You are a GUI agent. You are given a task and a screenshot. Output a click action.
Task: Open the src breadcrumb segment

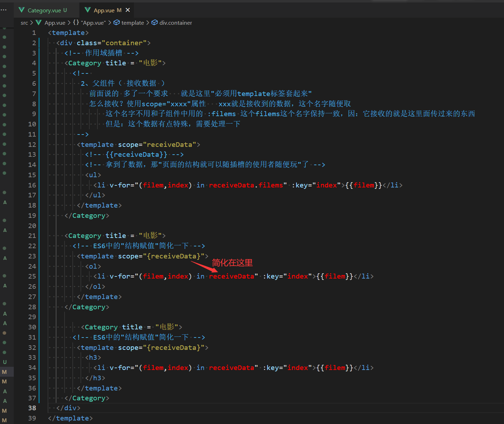(24, 23)
